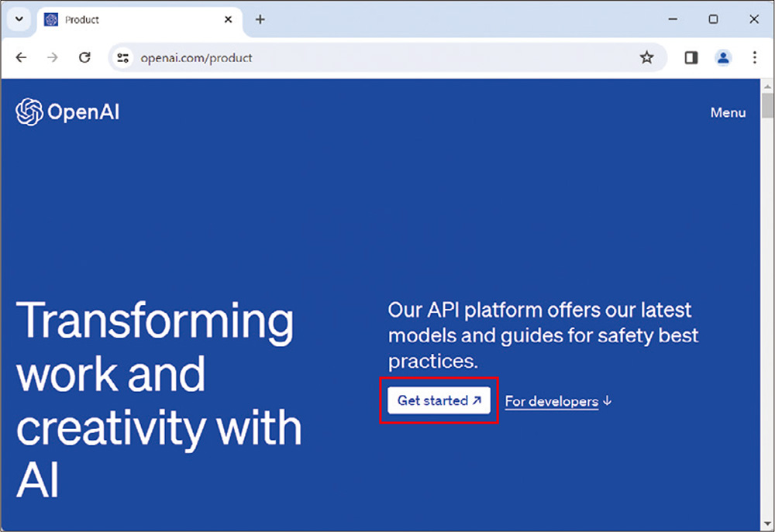Open a new browser tab with plus icon
The height and width of the screenshot is (532, 775).
click(x=260, y=19)
